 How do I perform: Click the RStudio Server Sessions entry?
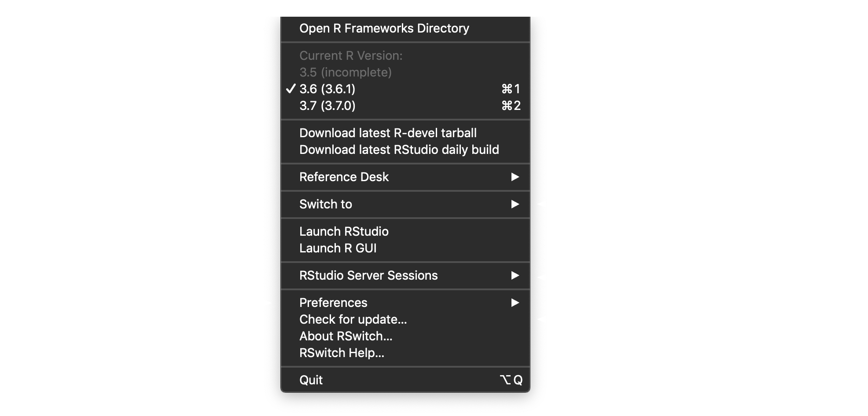pyautogui.click(x=368, y=276)
